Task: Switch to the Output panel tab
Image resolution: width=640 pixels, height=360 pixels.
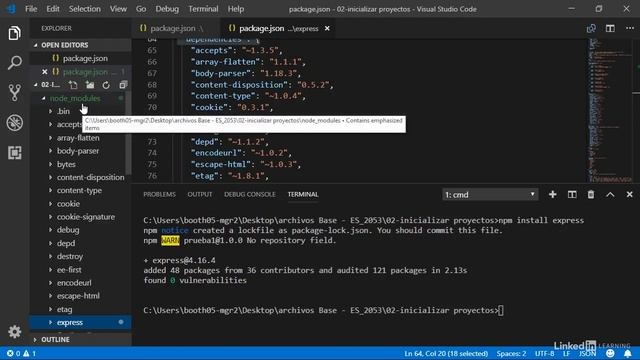Action: point(200,195)
